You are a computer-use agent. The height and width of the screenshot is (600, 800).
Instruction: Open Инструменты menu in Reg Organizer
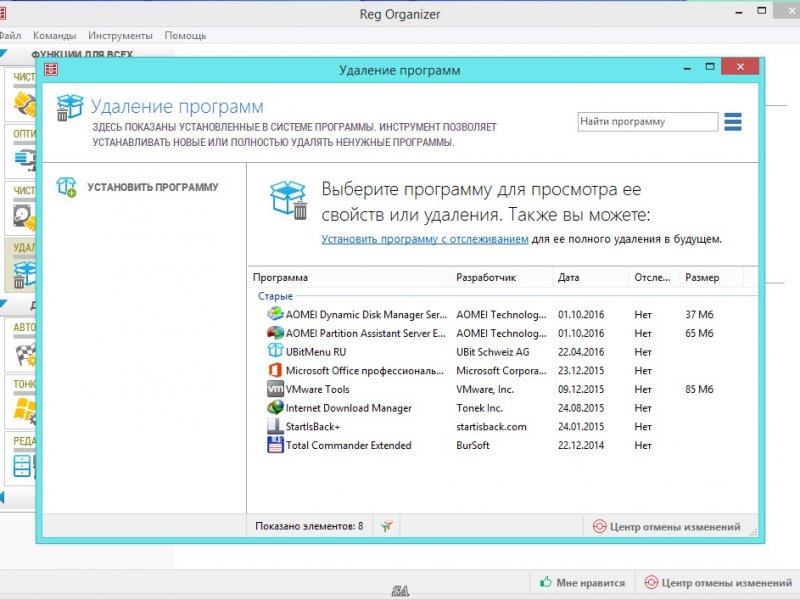[120, 36]
